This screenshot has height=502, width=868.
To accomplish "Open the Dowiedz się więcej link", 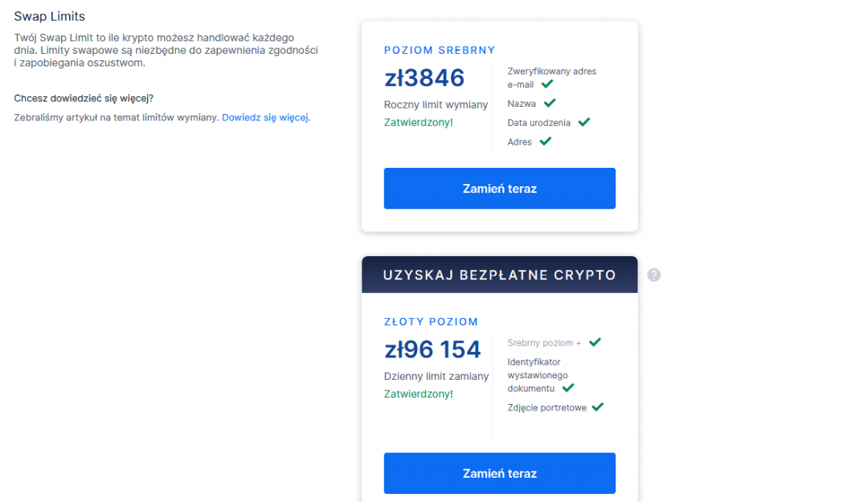I will [265, 117].
